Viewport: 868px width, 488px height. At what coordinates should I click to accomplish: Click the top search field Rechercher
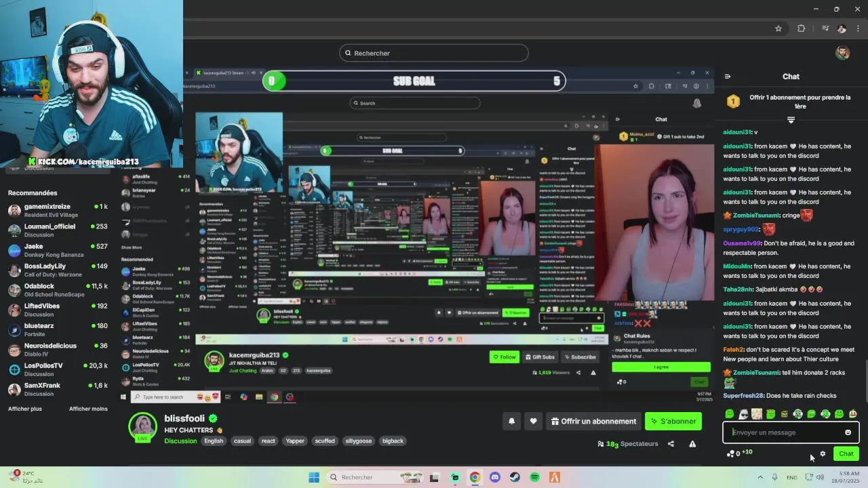click(434, 53)
